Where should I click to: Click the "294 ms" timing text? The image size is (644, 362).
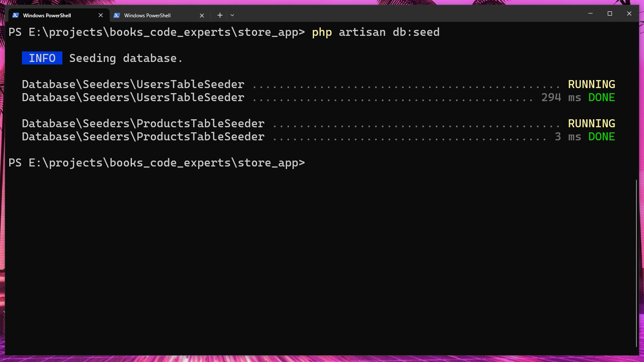tap(561, 97)
